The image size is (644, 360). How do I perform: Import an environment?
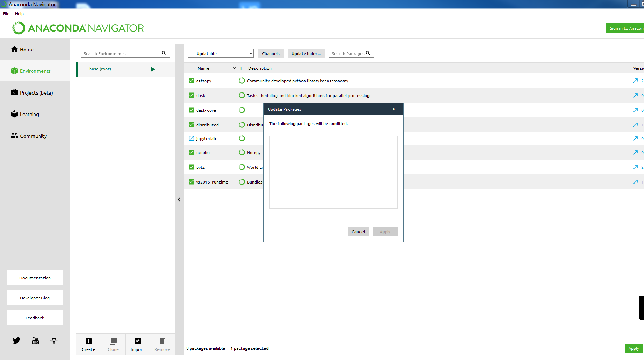[x=137, y=344]
